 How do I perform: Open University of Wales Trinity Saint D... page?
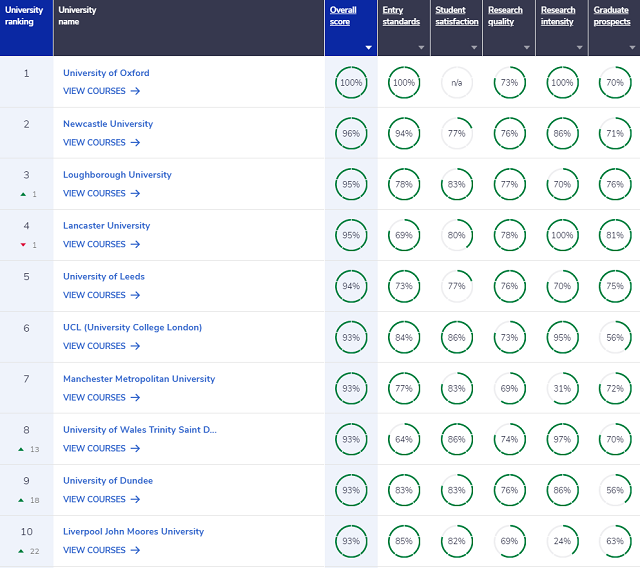[x=140, y=430]
